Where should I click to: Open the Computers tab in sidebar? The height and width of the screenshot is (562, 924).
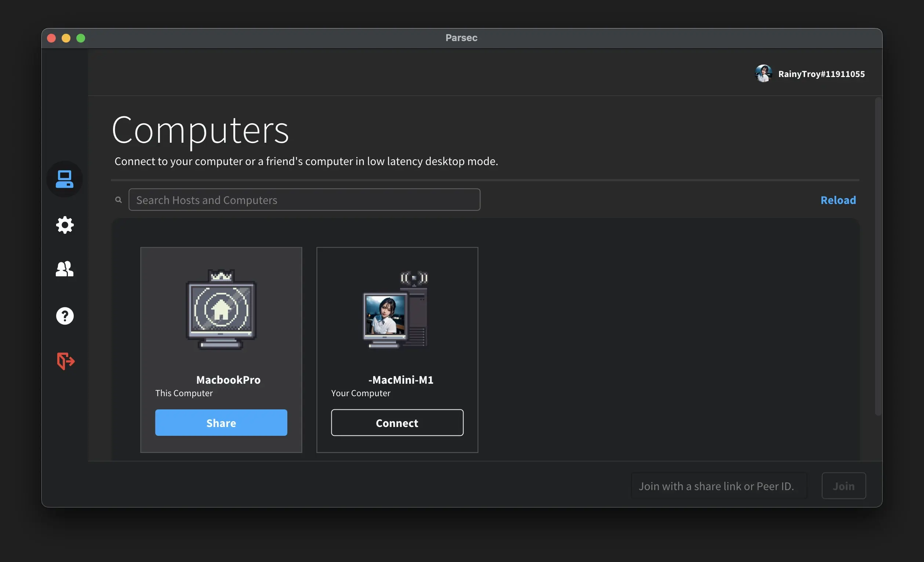click(x=65, y=179)
